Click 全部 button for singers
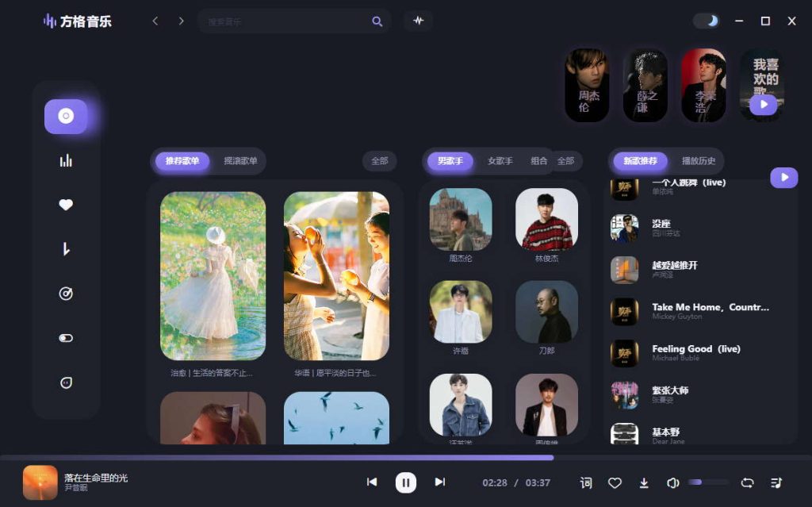Image resolution: width=812 pixels, height=507 pixels. tap(566, 161)
